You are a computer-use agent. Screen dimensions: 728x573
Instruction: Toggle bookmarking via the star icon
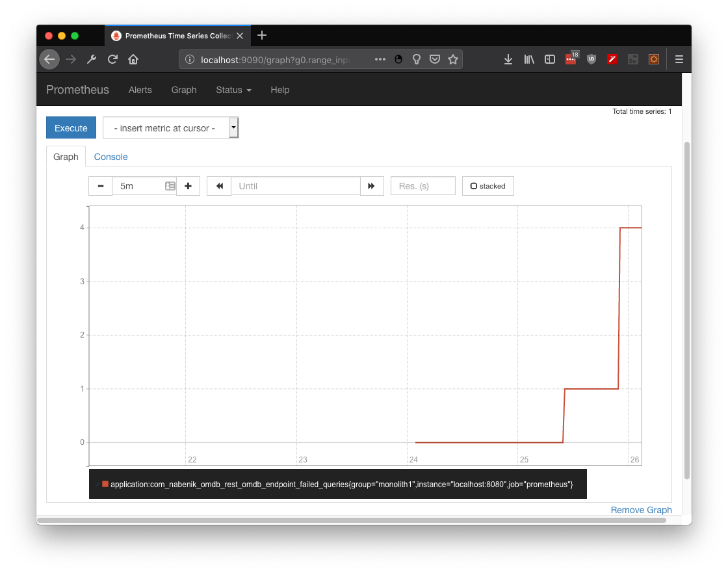[453, 59]
